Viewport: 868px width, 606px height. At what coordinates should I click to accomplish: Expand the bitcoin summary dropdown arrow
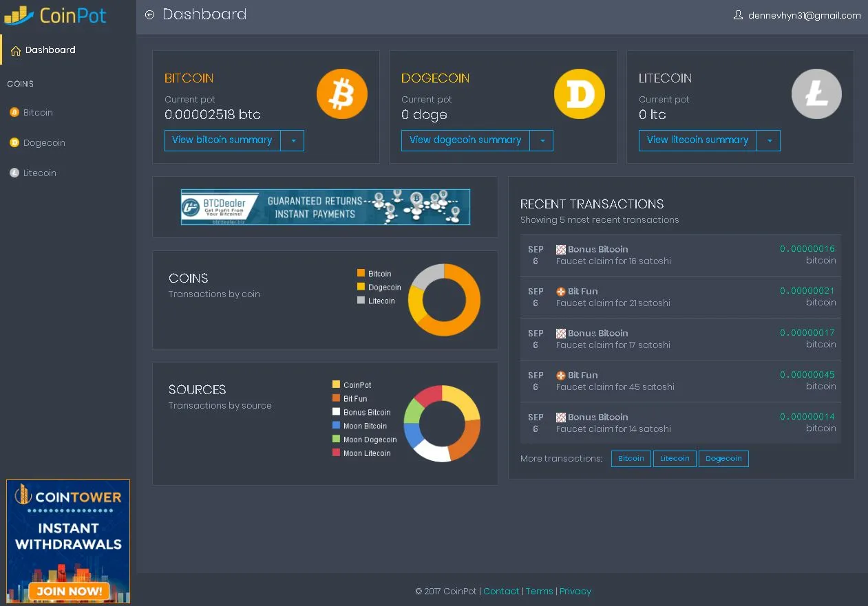click(x=293, y=140)
